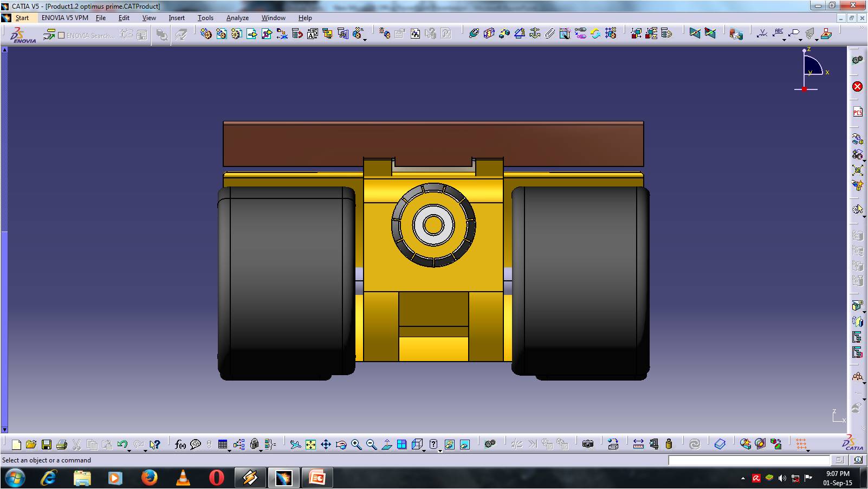
Task: Click the paperclip Fix Together icon
Action: click(x=550, y=34)
